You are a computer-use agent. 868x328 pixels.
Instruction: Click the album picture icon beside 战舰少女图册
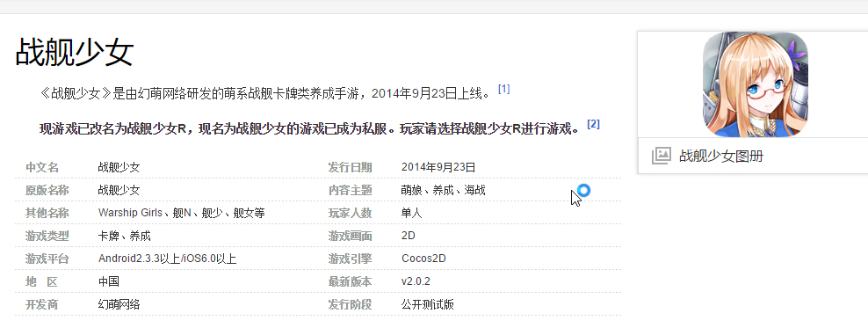662,156
